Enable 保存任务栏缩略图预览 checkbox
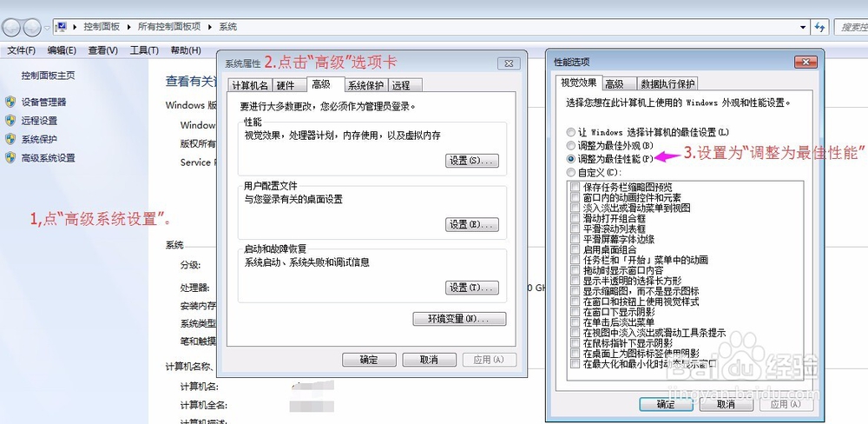Screen dimensions: 868x424 pos(575,187)
